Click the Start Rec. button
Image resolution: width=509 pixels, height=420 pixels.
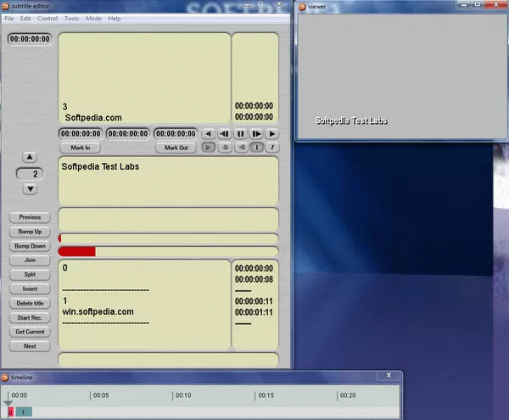(30, 318)
